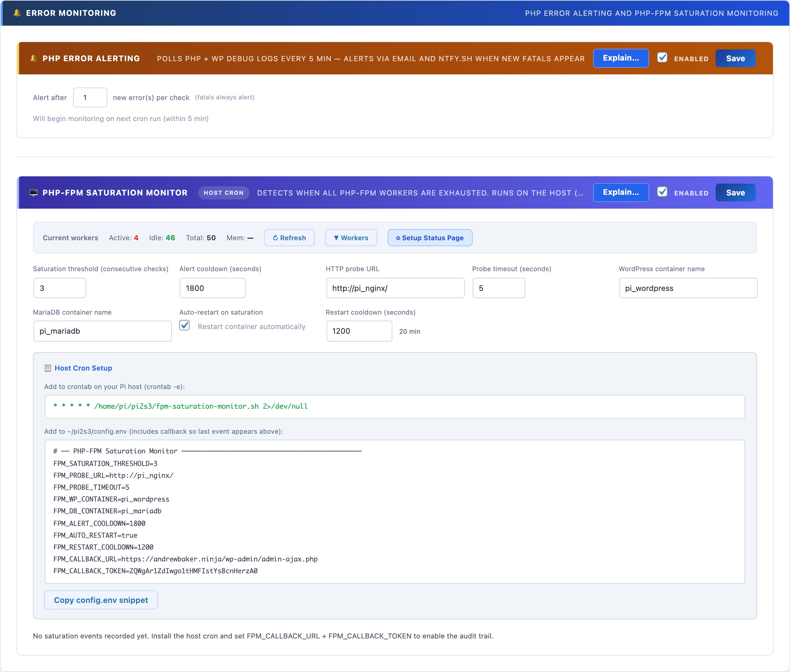
Task: Click Copy config.env snippet
Action: click(x=101, y=600)
